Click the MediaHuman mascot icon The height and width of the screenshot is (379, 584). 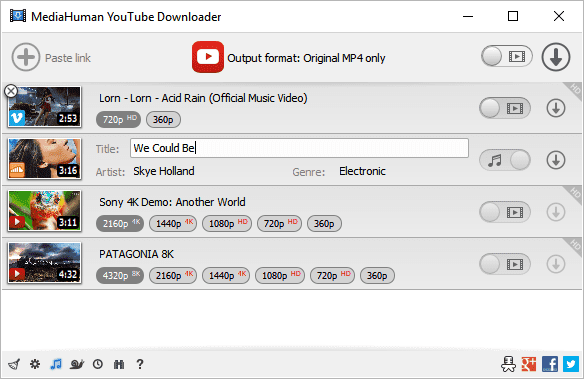pos(508,364)
